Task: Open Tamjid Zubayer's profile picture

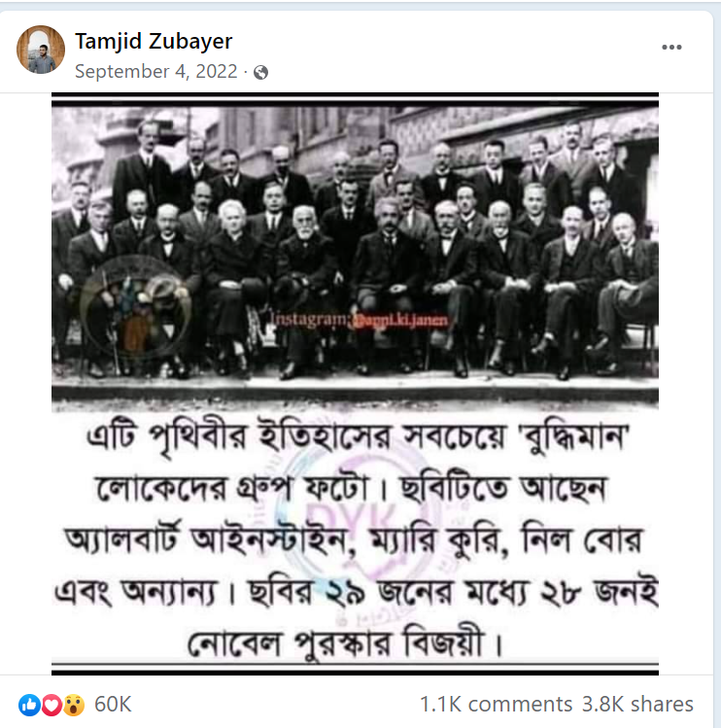Action: (41, 50)
